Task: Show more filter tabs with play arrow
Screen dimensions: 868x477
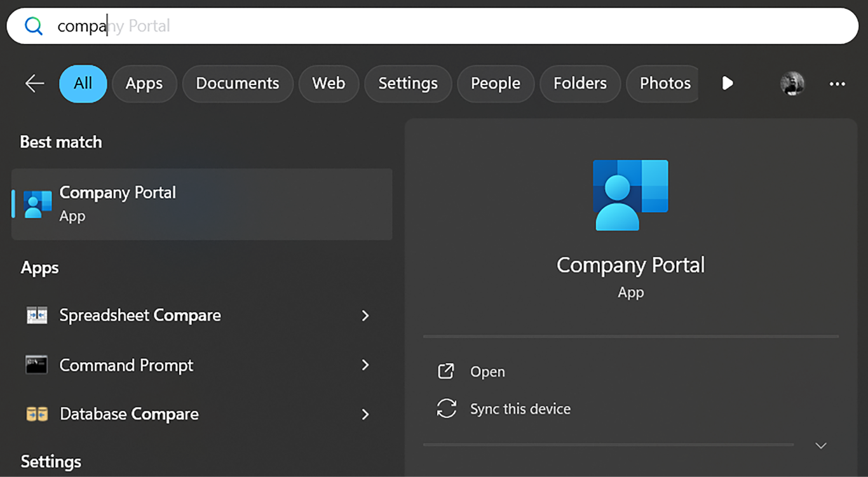Action: pyautogui.click(x=728, y=83)
